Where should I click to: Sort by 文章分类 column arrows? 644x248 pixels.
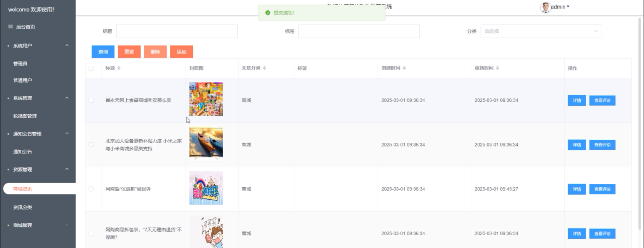[265, 68]
